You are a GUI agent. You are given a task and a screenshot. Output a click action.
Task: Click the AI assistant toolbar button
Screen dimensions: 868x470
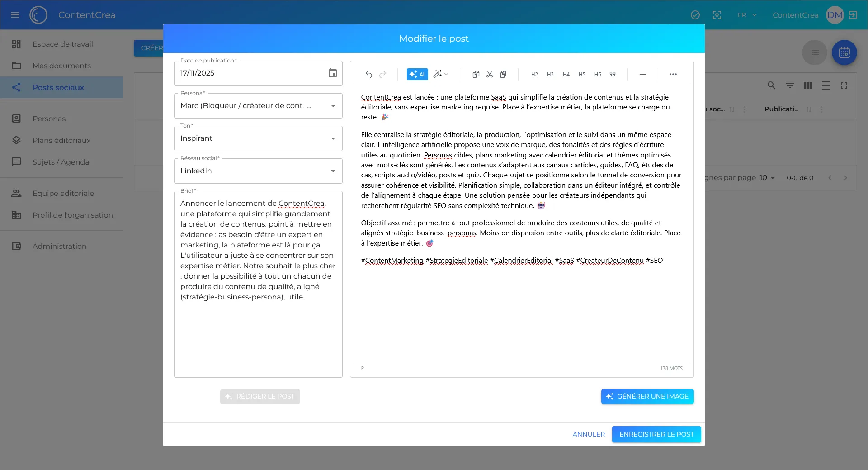click(417, 74)
